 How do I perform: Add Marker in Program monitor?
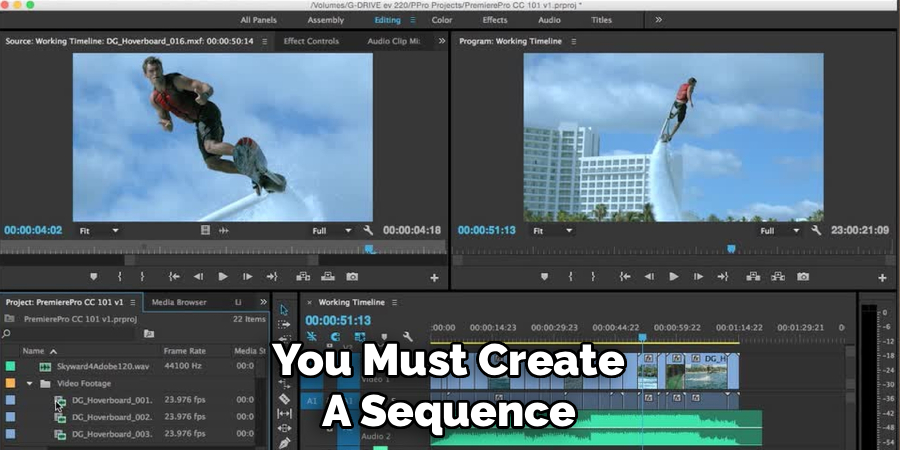[544, 277]
